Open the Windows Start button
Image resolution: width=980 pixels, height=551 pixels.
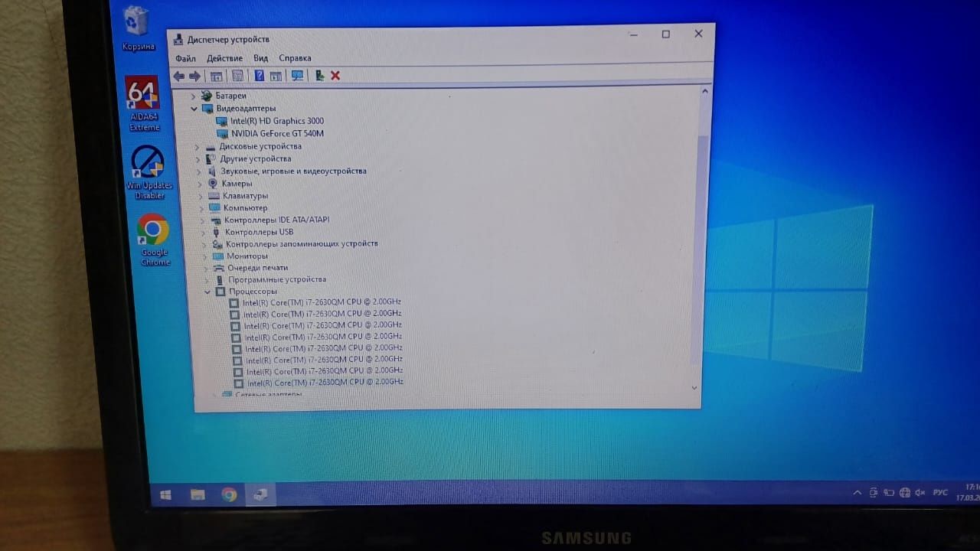165,495
